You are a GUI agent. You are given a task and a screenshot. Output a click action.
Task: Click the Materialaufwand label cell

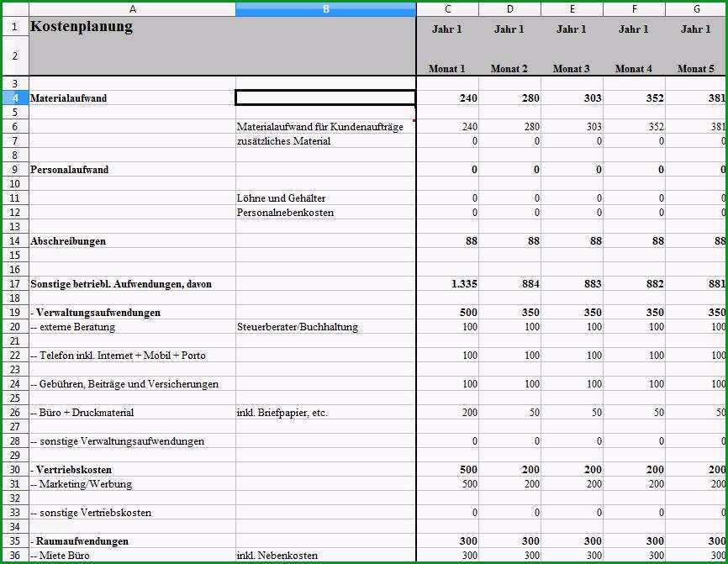(132, 98)
